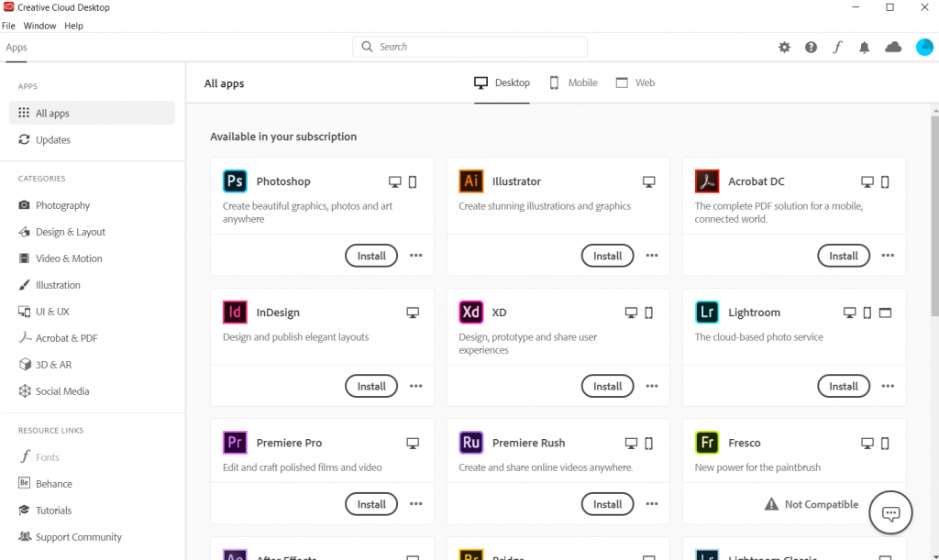Image resolution: width=939 pixels, height=560 pixels.
Task: Click the Not Compatible warning icon for Fresco
Action: pos(771,504)
